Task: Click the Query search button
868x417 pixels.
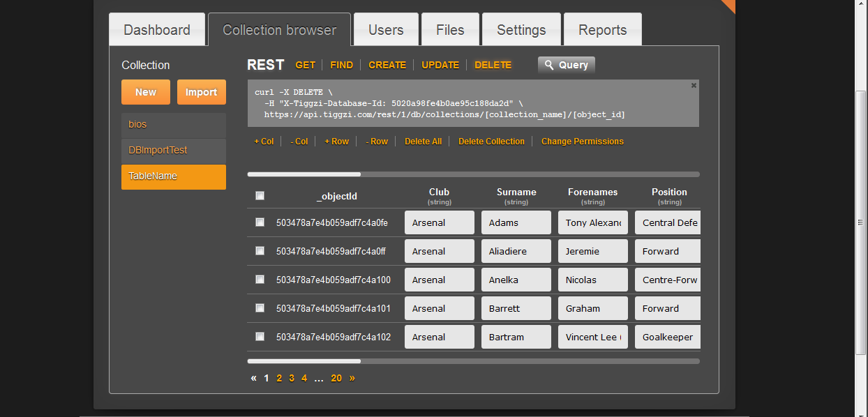Action: click(566, 65)
